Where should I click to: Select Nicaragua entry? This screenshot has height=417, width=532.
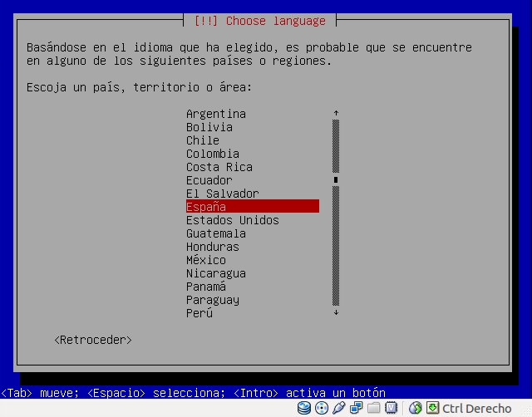pos(253,273)
